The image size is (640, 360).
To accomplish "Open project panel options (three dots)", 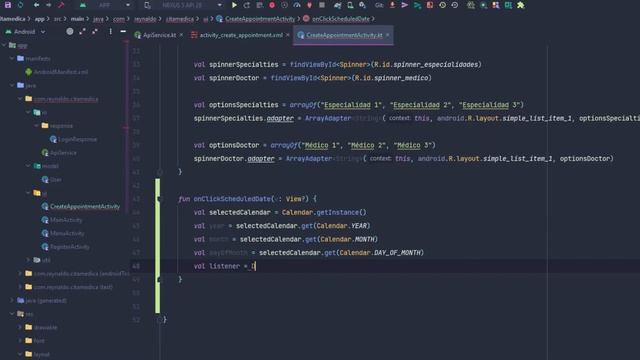I will tap(110, 31).
